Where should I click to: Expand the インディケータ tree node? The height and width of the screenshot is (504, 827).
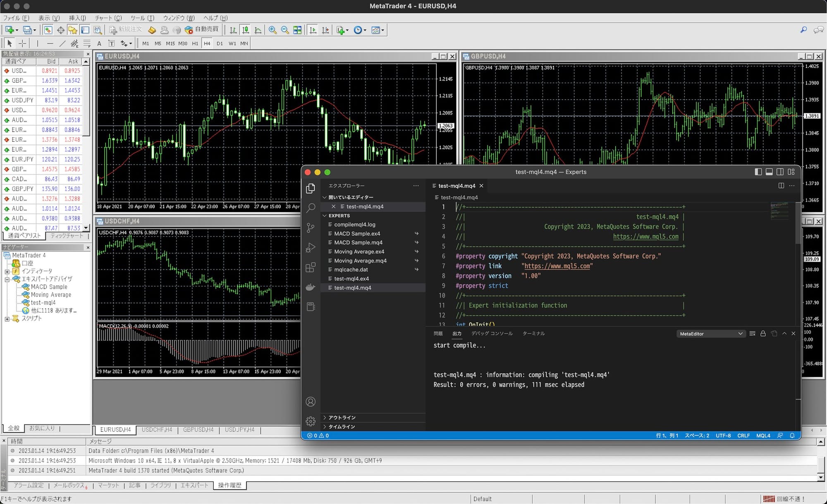[7, 271]
